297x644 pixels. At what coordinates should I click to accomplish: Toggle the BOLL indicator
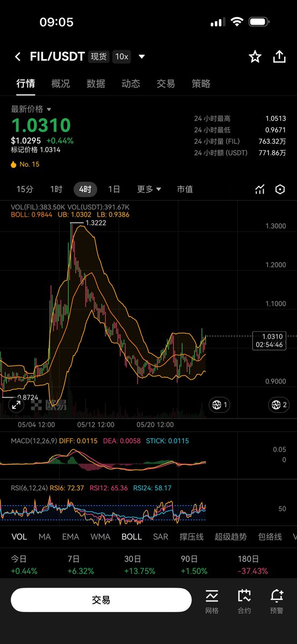(132, 537)
